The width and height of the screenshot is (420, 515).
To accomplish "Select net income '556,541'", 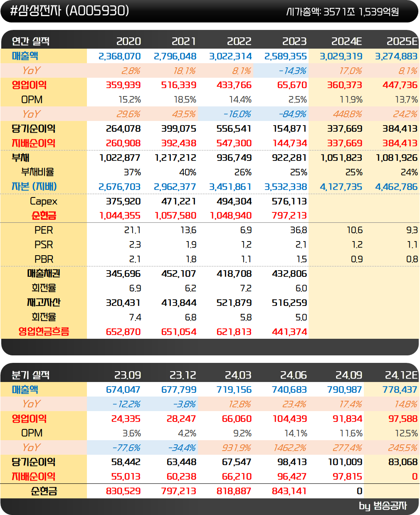I will [x=234, y=129].
